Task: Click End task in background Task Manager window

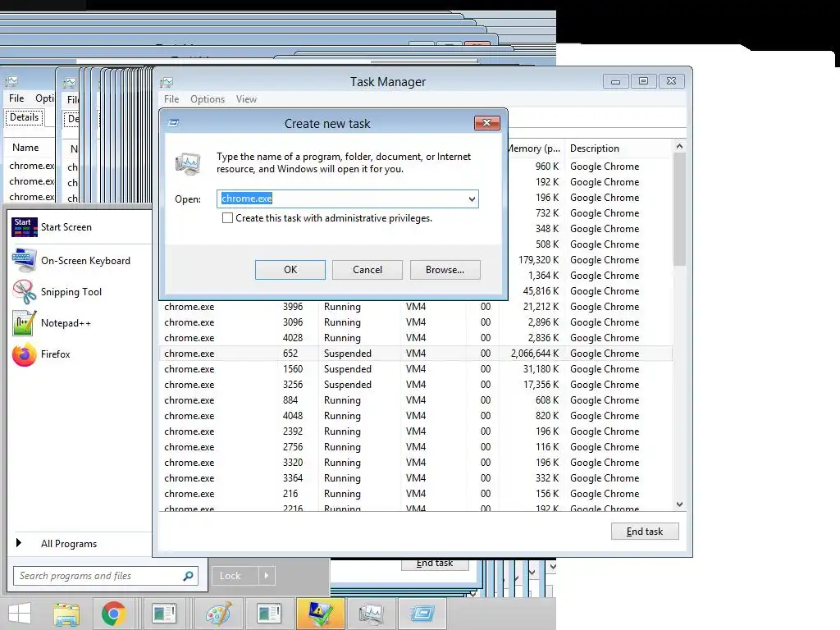Action: click(435, 564)
